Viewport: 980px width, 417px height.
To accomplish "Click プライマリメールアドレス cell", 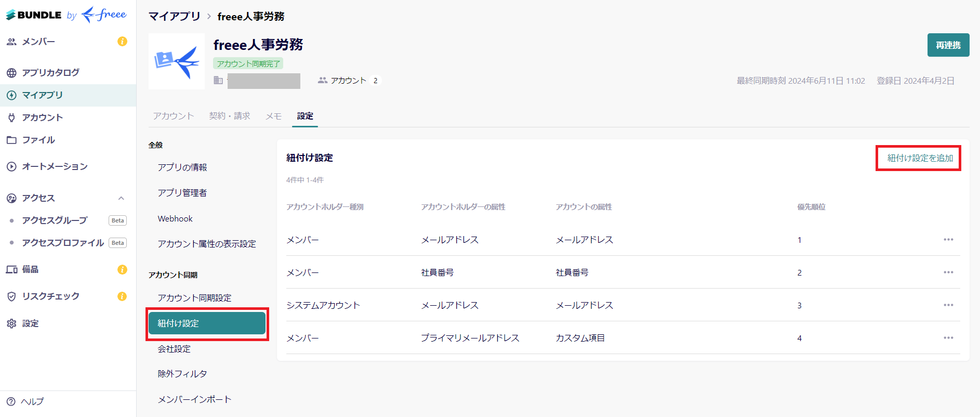I will tap(470, 338).
